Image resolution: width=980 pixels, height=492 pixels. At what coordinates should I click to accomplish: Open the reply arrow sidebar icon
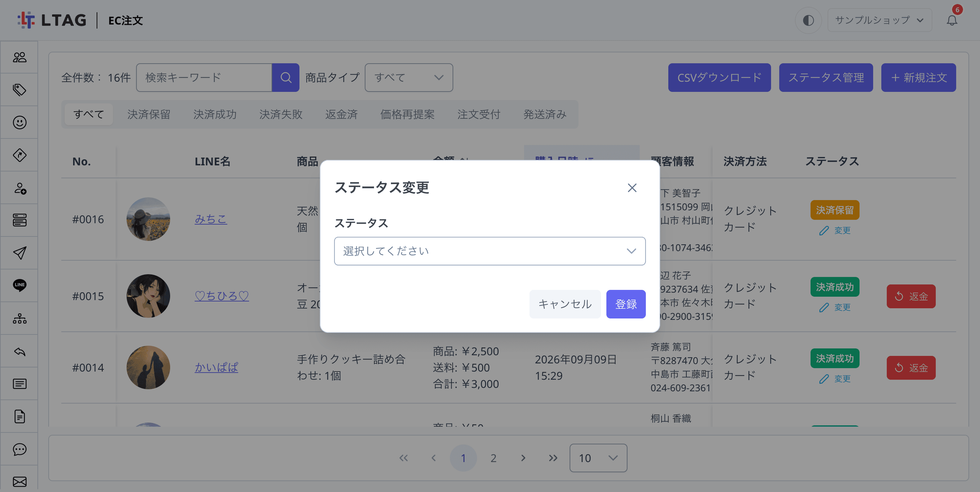[x=19, y=351]
